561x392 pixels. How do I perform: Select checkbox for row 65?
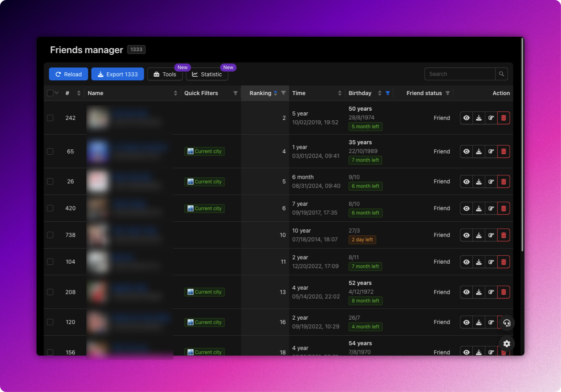50,151
